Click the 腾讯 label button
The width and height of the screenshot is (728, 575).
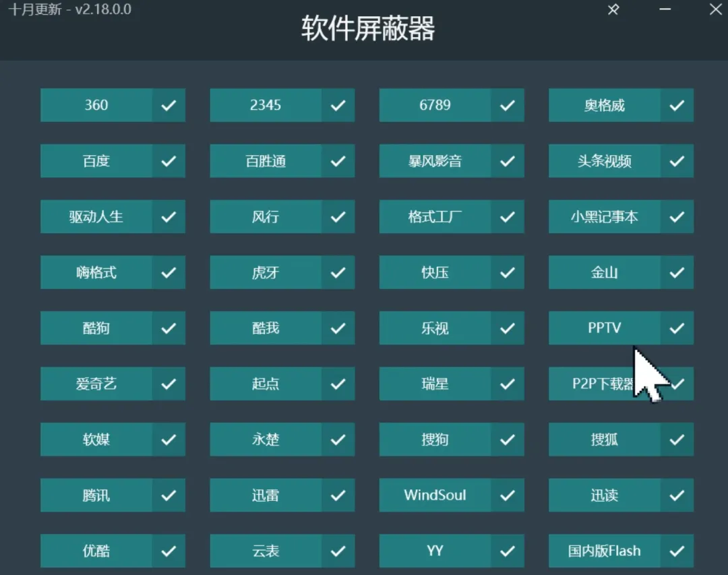96,495
